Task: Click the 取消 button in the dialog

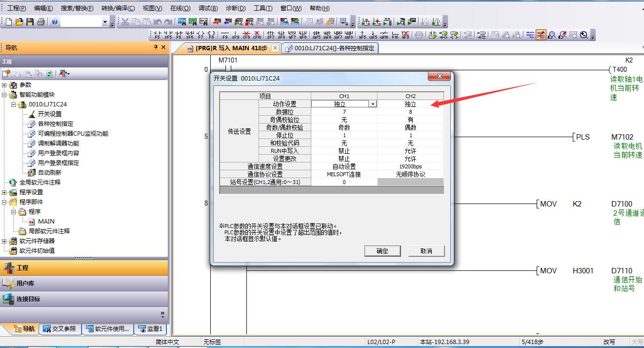Action: coord(426,251)
